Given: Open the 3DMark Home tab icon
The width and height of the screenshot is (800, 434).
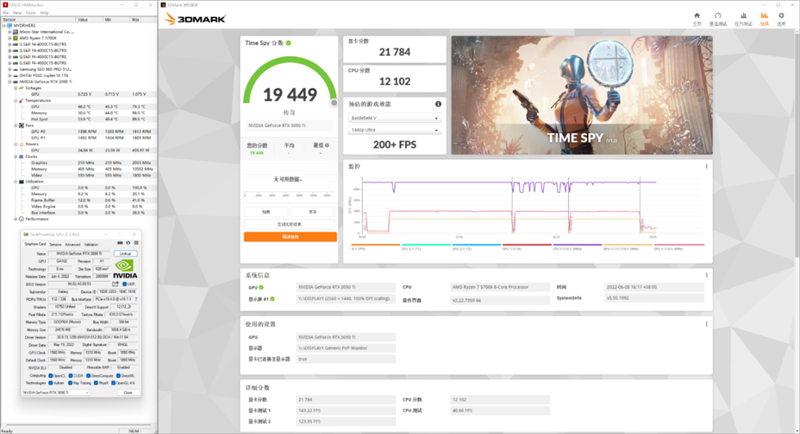Looking at the screenshot, I should click(697, 16).
